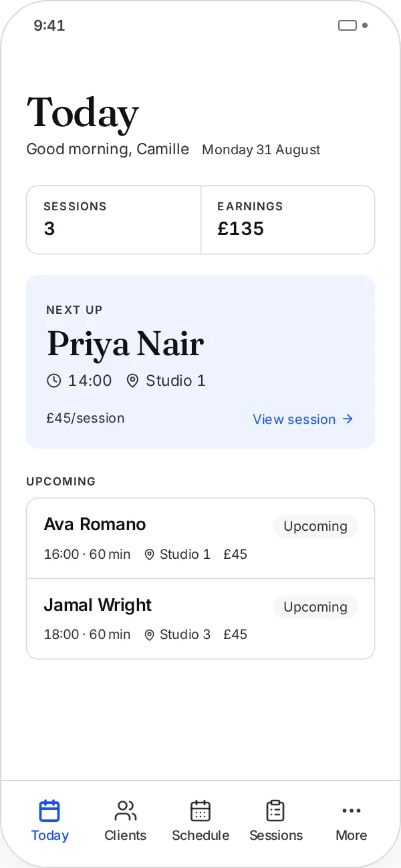Tap the arrow icon after View session
The image size is (401, 868).
pos(348,419)
